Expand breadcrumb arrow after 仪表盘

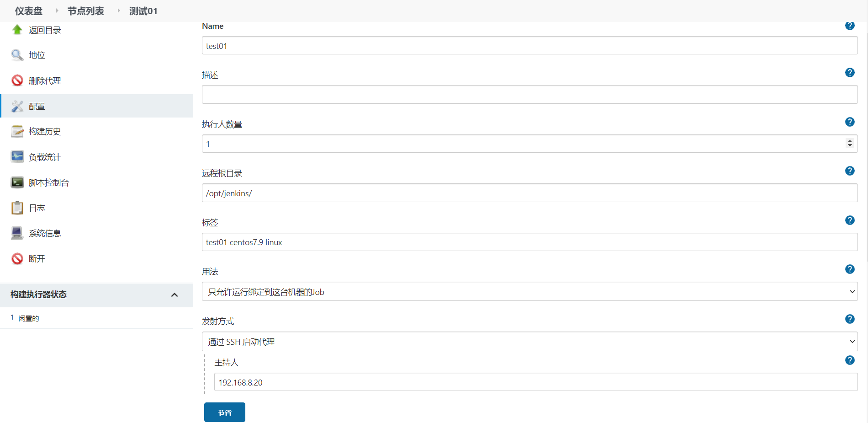(57, 11)
